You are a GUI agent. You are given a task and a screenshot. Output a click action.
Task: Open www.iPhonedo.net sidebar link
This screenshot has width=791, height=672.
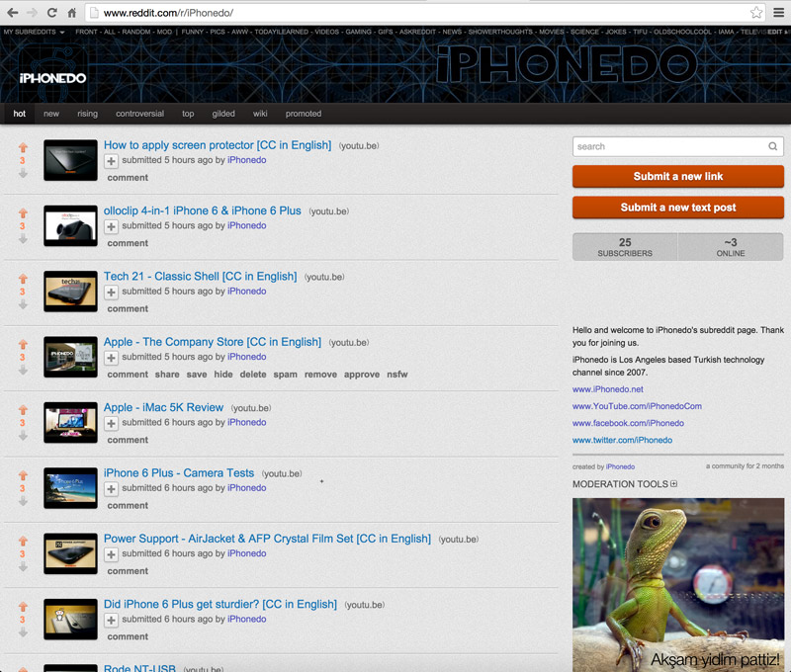(607, 389)
